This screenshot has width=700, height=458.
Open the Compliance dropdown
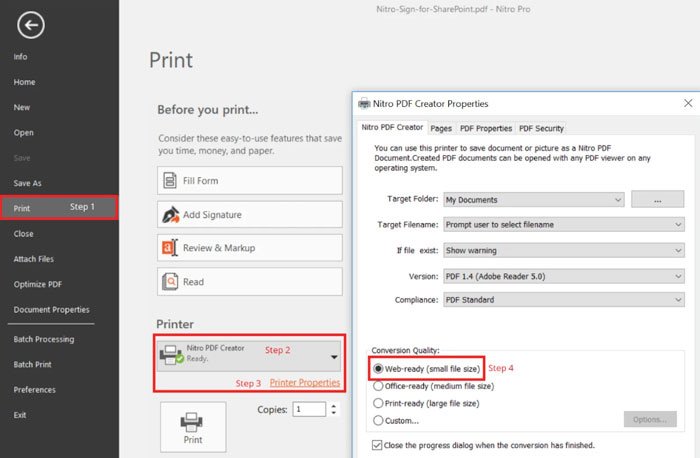[x=564, y=300]
